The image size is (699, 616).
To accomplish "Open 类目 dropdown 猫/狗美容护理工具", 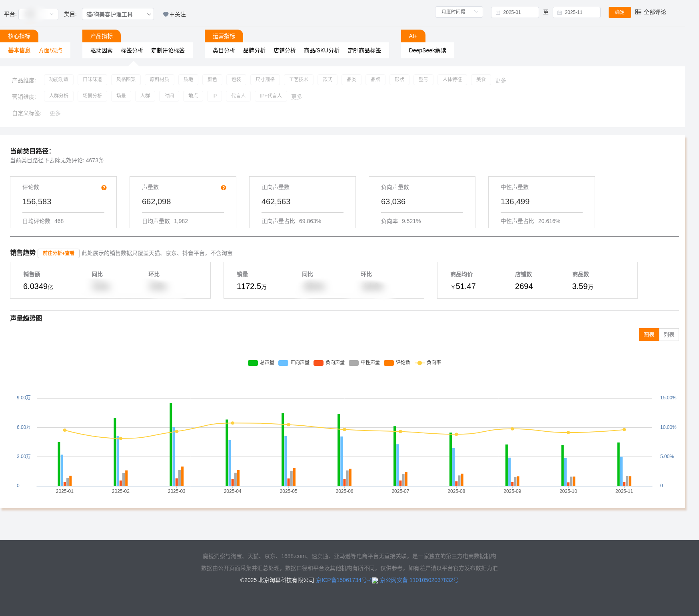I will tap(118, 14).
